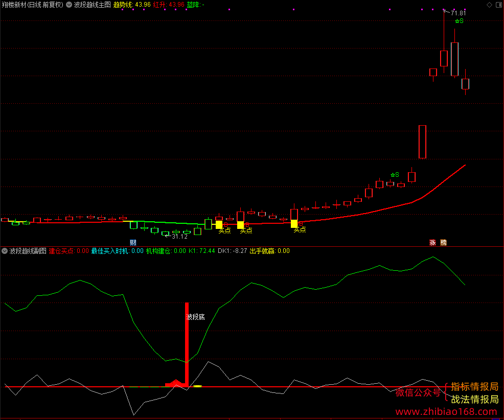Select the stock title 翔楼新材(日线.前复权)
This screenshot has width=504, height=420.
pos(33,5)
